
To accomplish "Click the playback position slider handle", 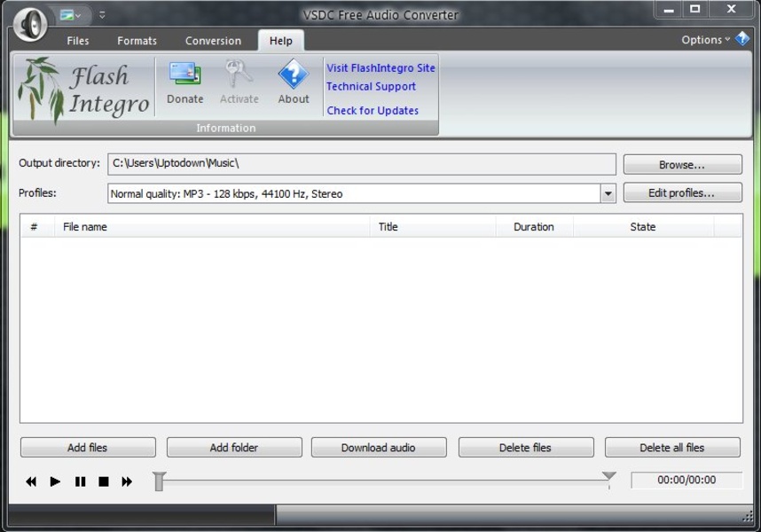I will point(159,481).
